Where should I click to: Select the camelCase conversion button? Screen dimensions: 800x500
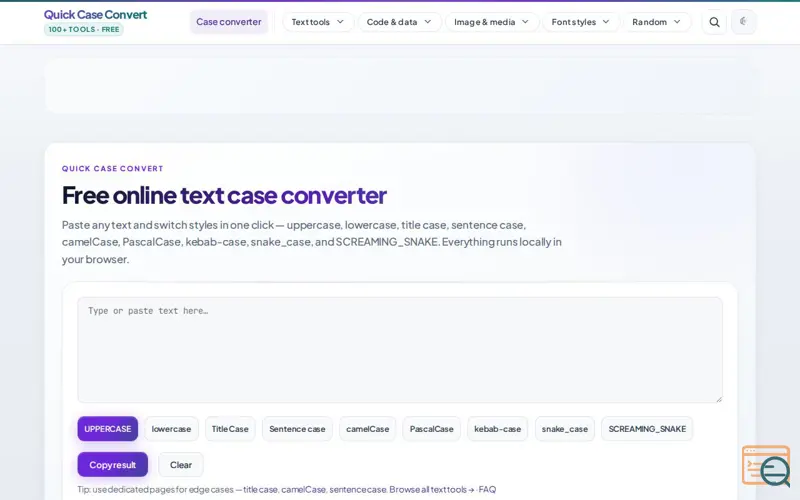(x=367, y=429)
